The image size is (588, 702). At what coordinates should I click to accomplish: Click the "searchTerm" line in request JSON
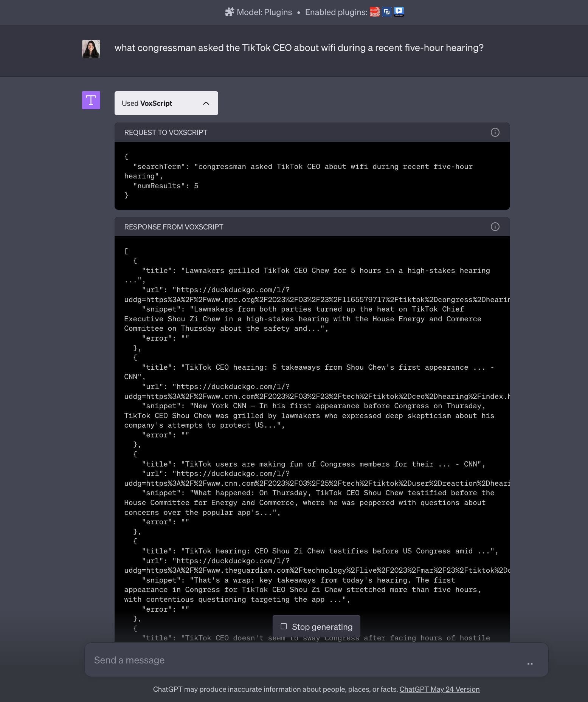tap(299, 171)
